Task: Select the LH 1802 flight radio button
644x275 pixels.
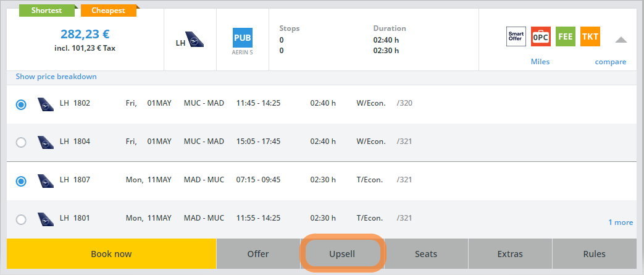Action: point(21,104)
